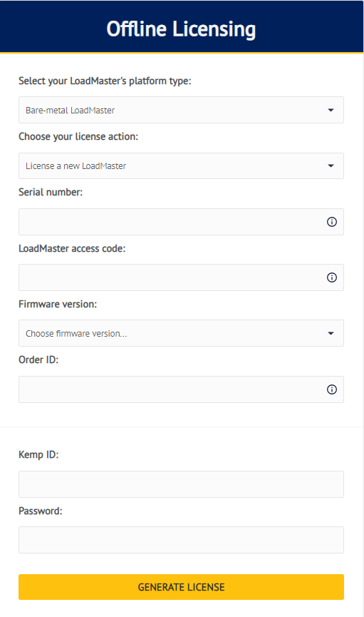Click the "Serial number:" label text

pos(51,193)
